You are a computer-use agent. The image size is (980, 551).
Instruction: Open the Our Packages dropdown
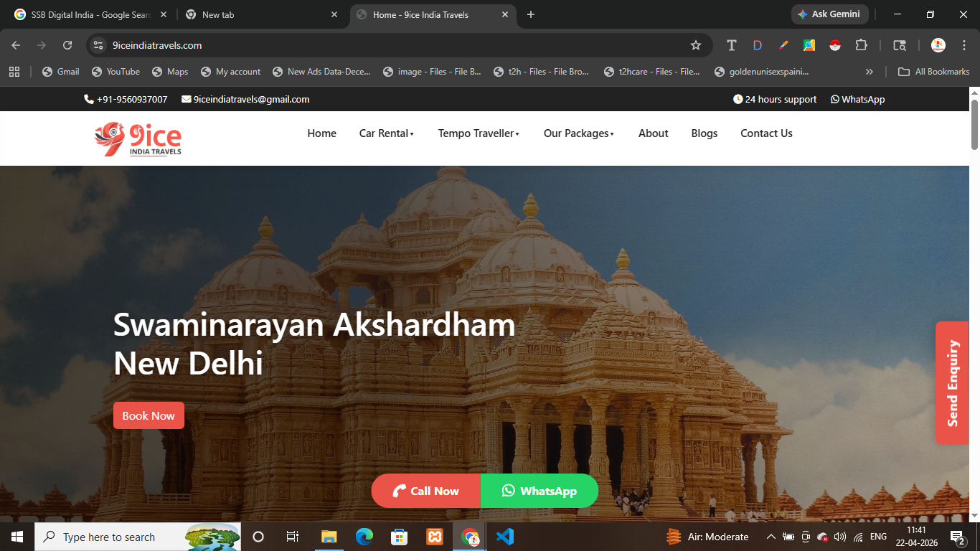578,133
